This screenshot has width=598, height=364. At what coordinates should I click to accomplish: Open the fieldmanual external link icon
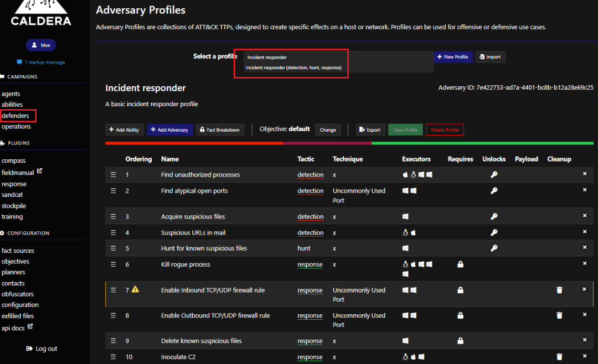[x=39, y=171]
